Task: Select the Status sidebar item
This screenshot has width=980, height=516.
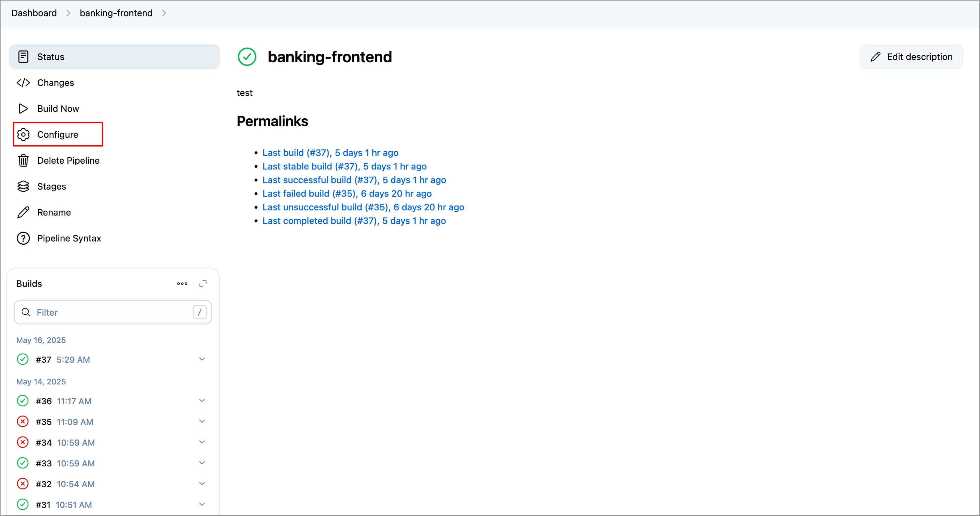Action: click(x=114, y=57)
